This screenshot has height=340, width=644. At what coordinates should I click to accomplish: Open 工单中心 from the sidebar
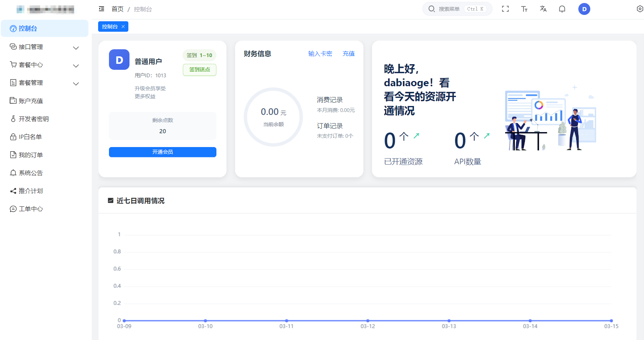coord(30,209)
